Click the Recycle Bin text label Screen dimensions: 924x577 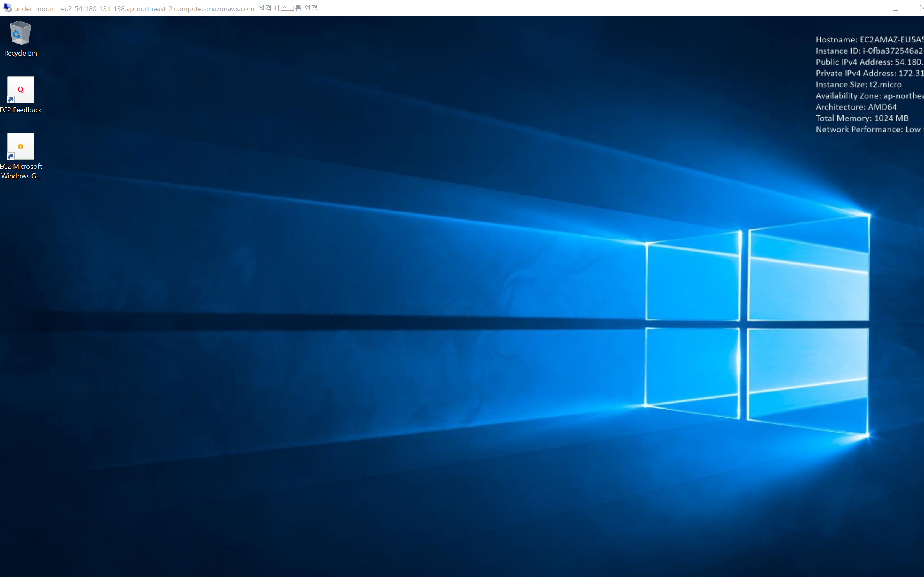pos(20,53)
